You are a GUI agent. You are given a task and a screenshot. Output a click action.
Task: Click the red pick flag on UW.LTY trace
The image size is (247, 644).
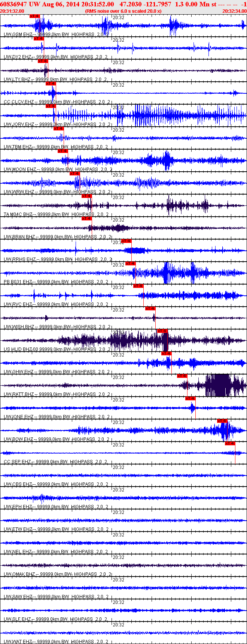(x=43, y=61)
